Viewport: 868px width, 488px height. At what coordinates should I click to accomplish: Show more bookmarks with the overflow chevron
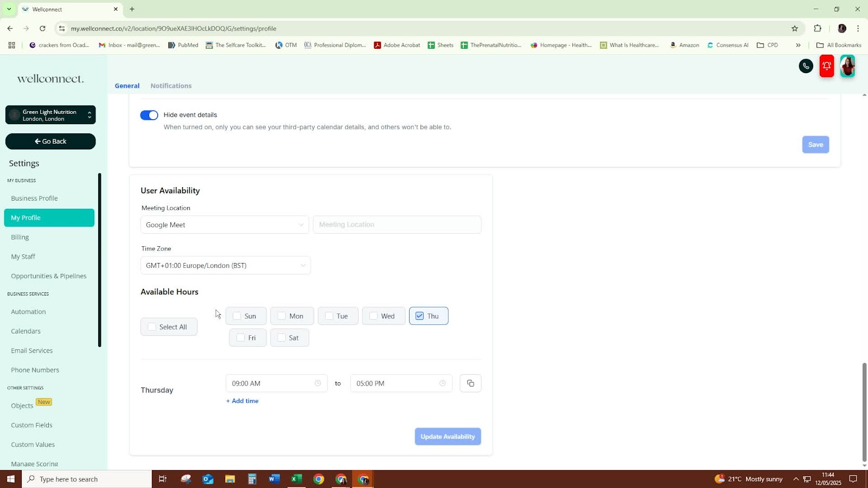(x=798, y=45)
